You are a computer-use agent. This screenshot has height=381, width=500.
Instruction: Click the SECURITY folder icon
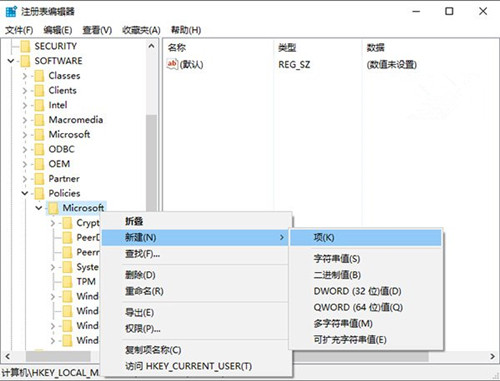point(25,46)
